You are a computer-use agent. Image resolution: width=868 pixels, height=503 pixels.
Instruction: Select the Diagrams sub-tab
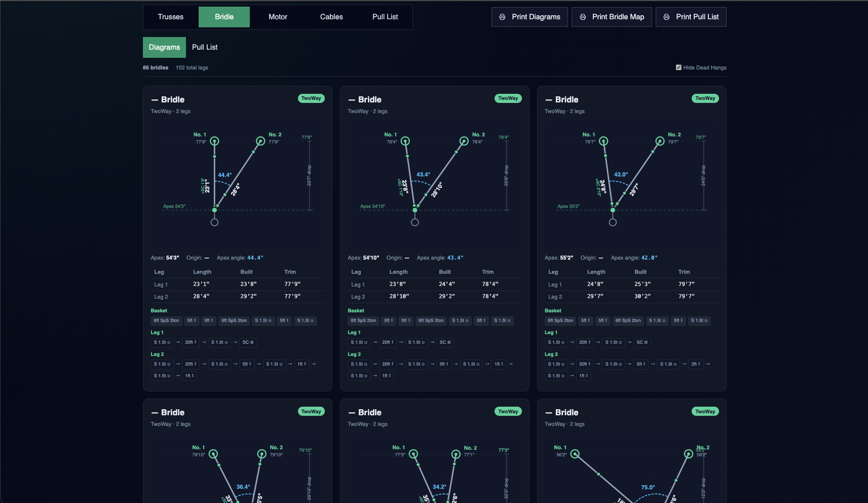click(x=164, y=47)
